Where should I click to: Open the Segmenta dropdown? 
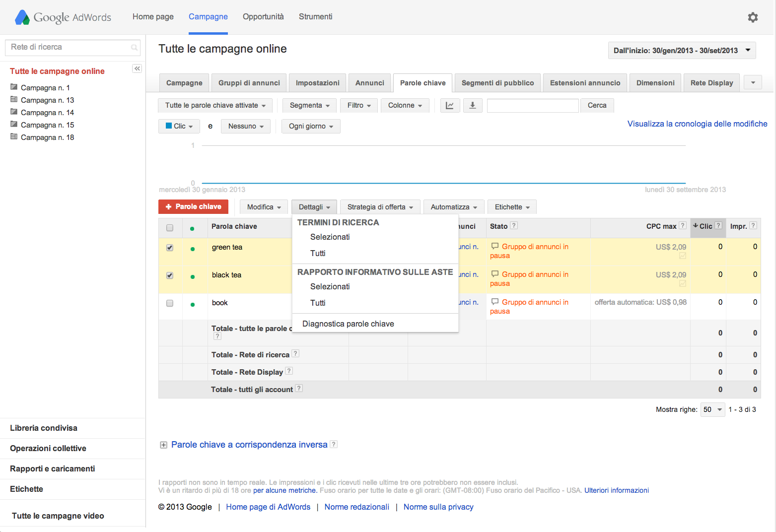[310, 105]
